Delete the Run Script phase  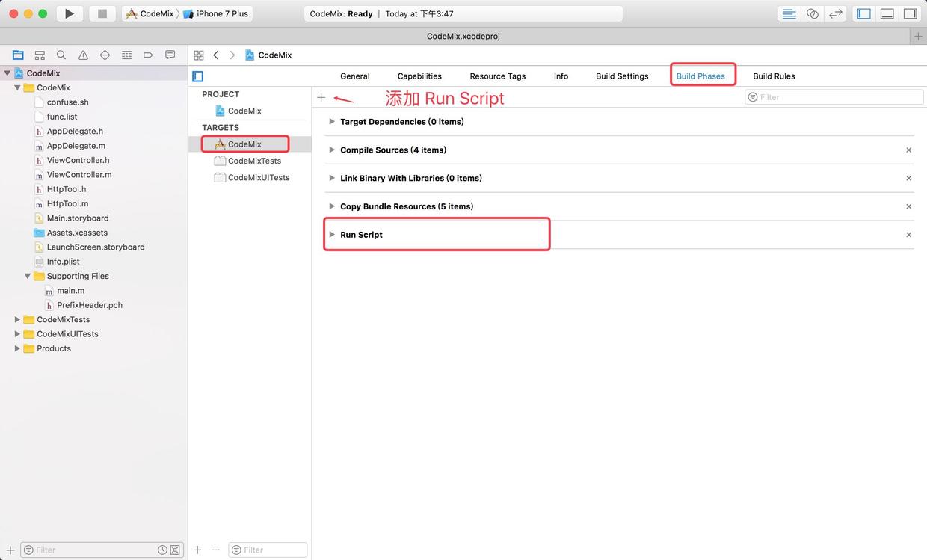pos(909,235)
